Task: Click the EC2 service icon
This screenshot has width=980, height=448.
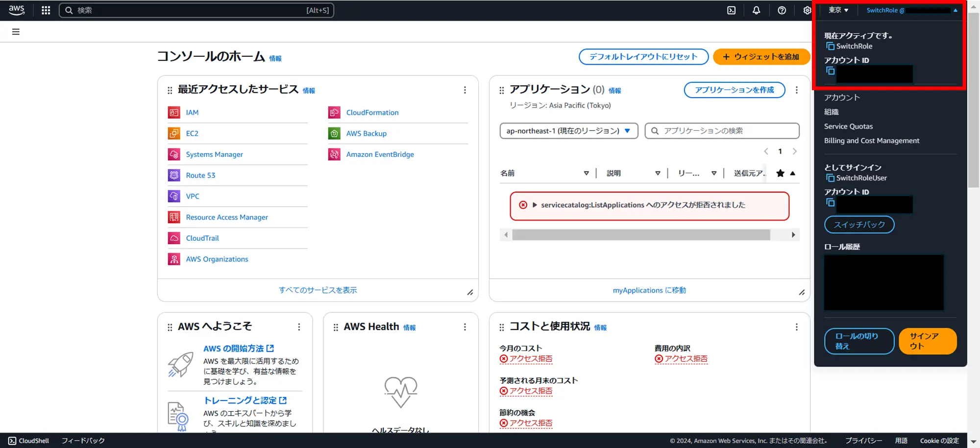Action: click(x=174, y=133)
